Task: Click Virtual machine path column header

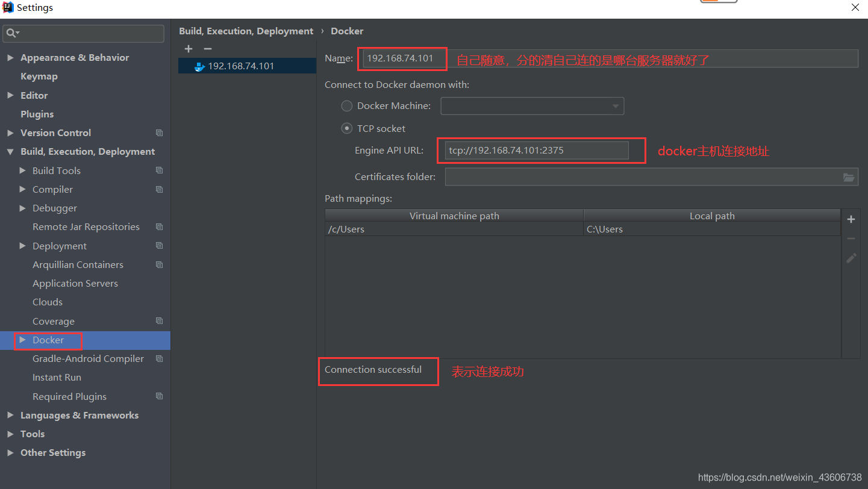Action: point(454,216)
